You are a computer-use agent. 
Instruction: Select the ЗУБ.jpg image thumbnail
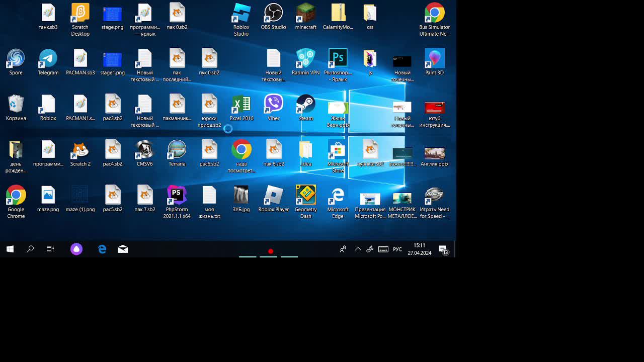[x=242, y=199]
